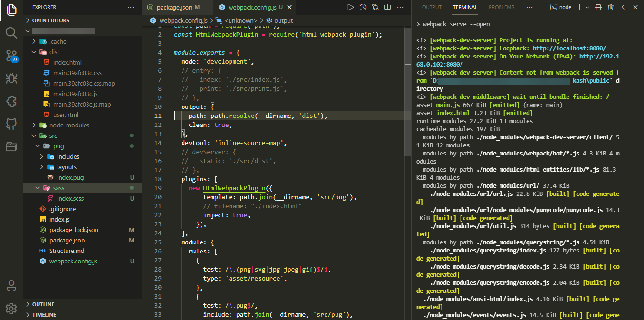Viewport: 644px width, 320px height.
Task: Open the localhost:8080 link in terminal
Action: [x=569, y=48]
